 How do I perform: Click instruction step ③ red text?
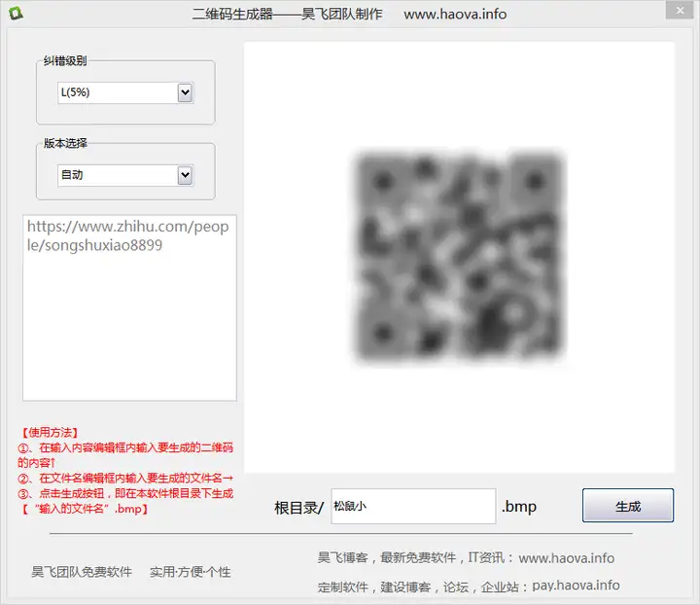(125, 501)
